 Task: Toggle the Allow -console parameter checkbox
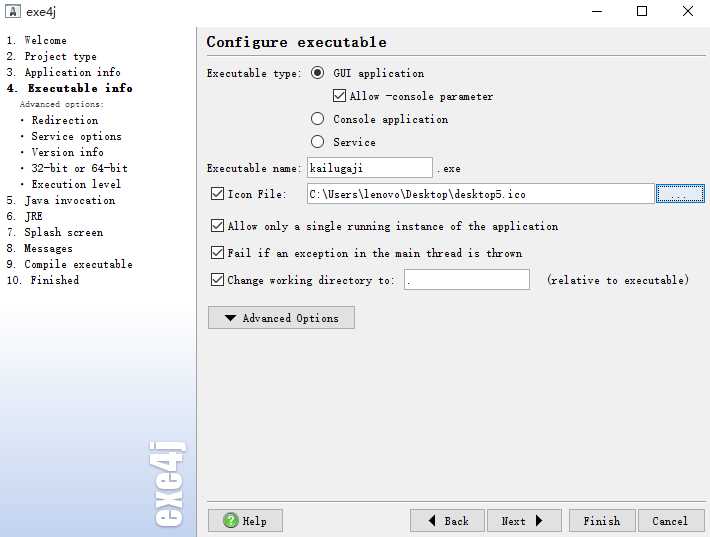[x=340, y=96]
